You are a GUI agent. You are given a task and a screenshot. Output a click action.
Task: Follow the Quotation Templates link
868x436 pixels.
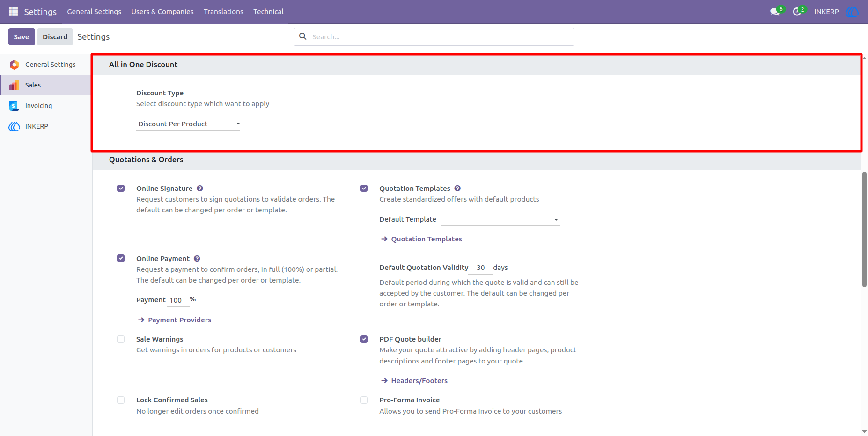421,239
